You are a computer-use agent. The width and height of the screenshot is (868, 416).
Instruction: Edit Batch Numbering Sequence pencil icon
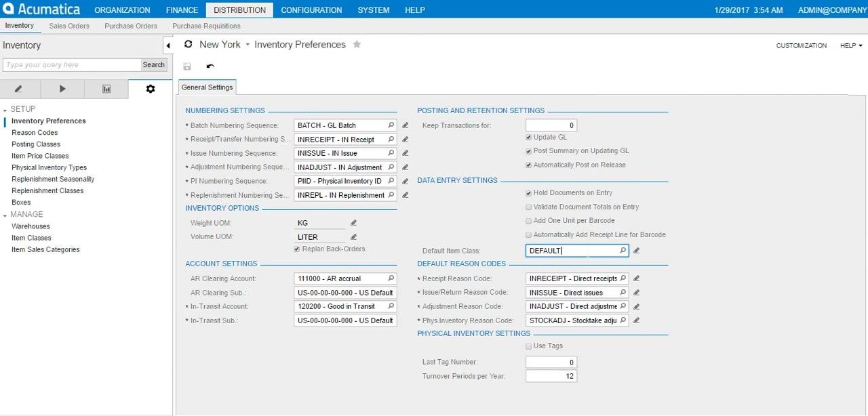[x=406, y=125]
